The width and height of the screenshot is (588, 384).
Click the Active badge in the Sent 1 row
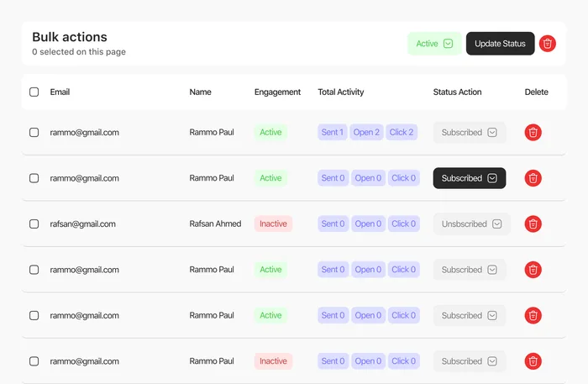click(x=270, y=132)
